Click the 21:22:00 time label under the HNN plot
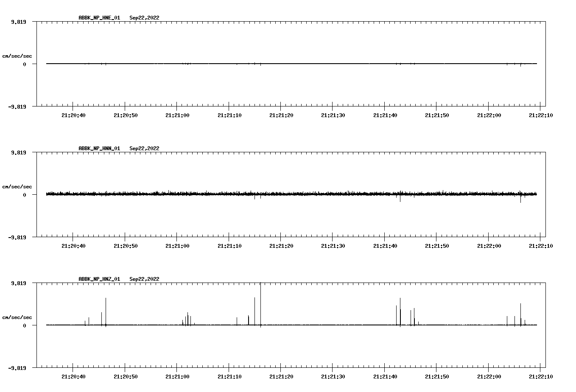576x392 pixels. (x=489, y=246)
